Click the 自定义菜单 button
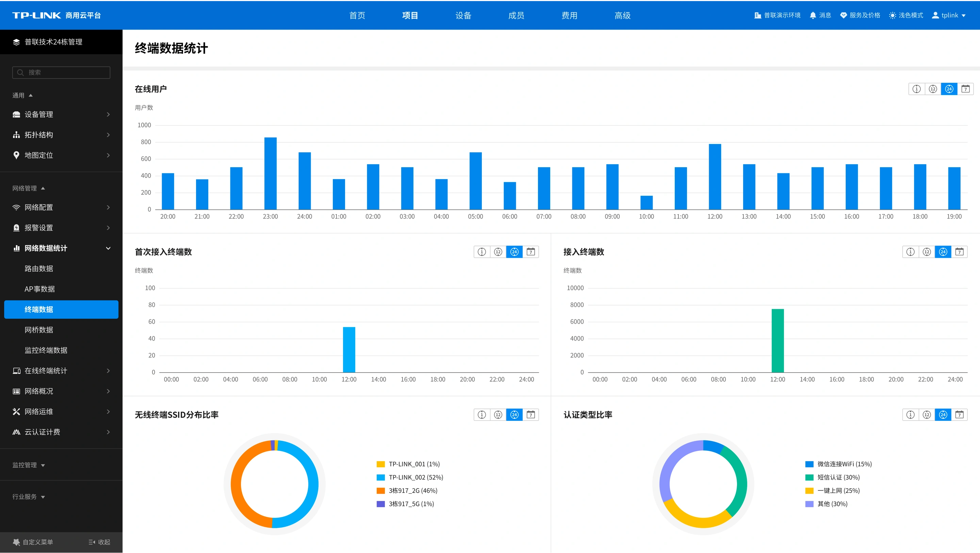 coord(33,542)
